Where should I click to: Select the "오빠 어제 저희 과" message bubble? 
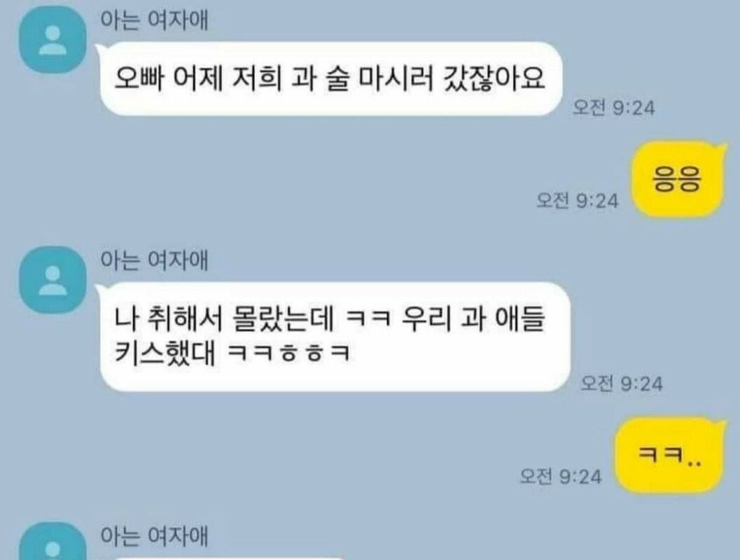[330, 78]
